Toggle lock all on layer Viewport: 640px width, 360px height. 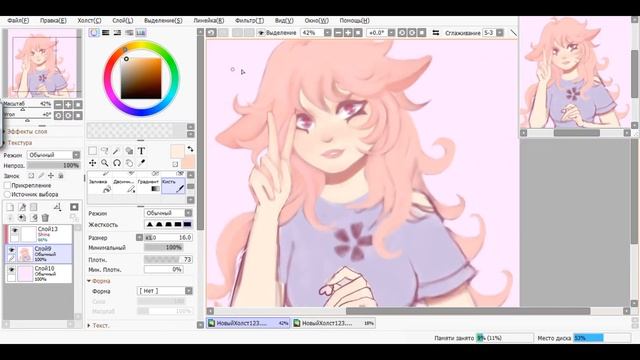tap(61, 176)
